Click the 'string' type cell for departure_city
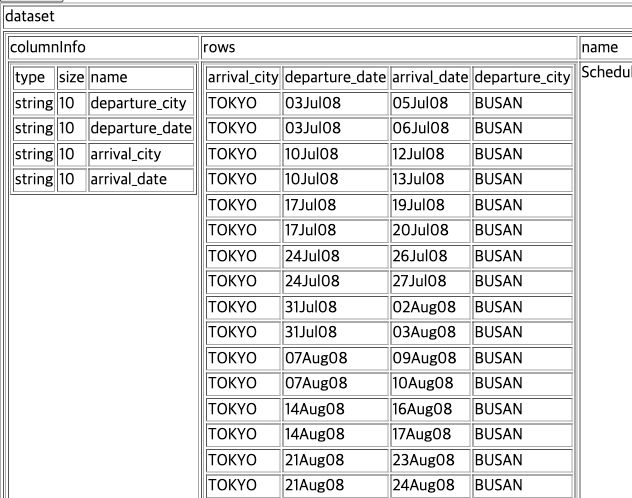This screenshot has height=498, width=632. tap(34, 104)
